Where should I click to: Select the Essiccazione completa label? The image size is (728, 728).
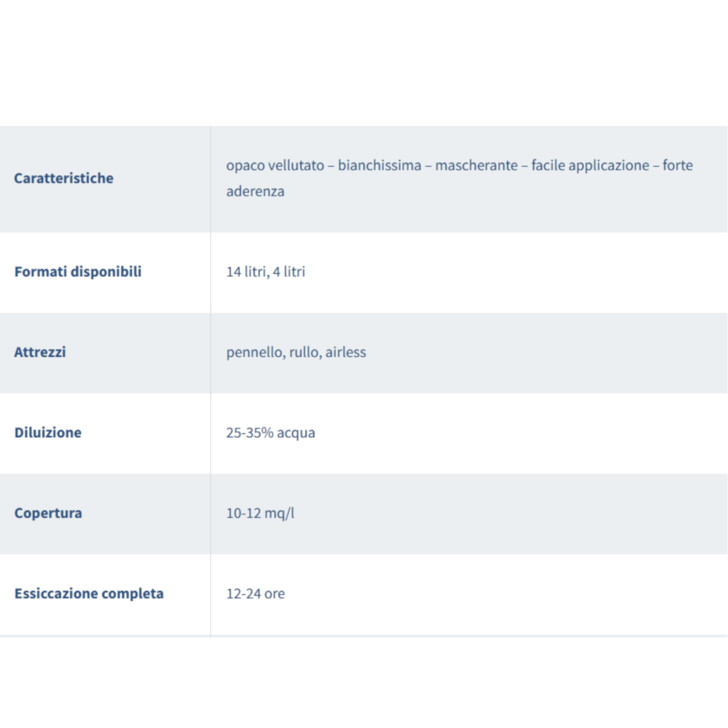pyautogui.click(x=89, y=593)
